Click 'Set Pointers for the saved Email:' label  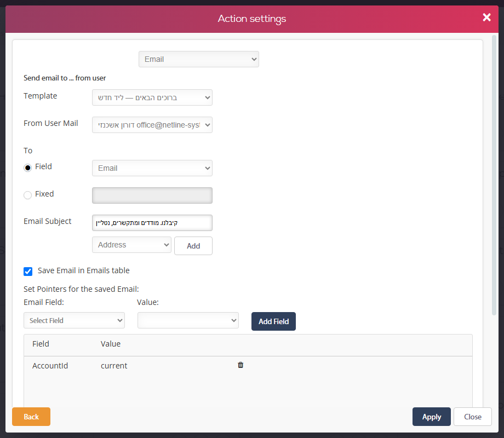[x=81, y=289]
